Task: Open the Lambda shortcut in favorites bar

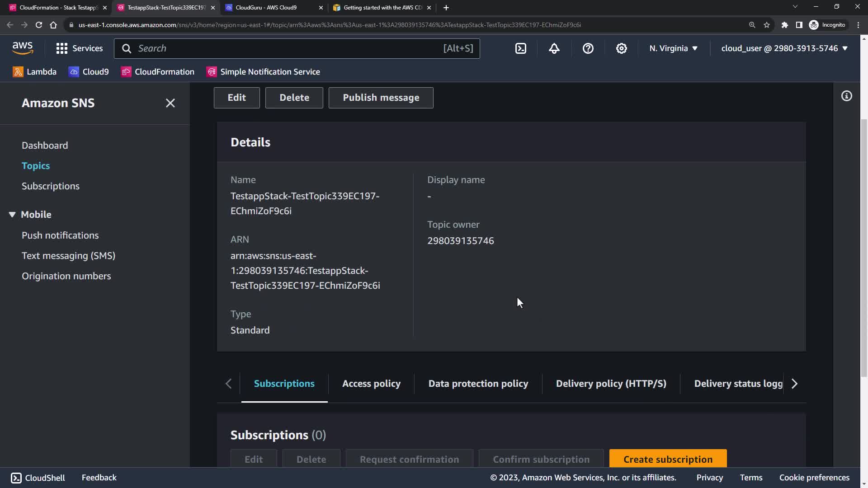Action: [35, 72]
